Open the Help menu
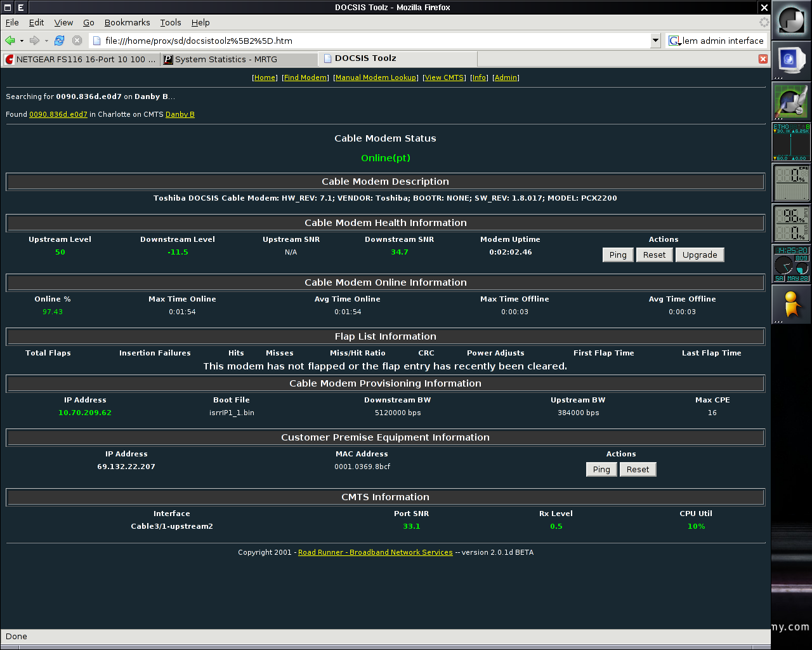The height and width of the screenshot is (650, 812). [200, 22]
